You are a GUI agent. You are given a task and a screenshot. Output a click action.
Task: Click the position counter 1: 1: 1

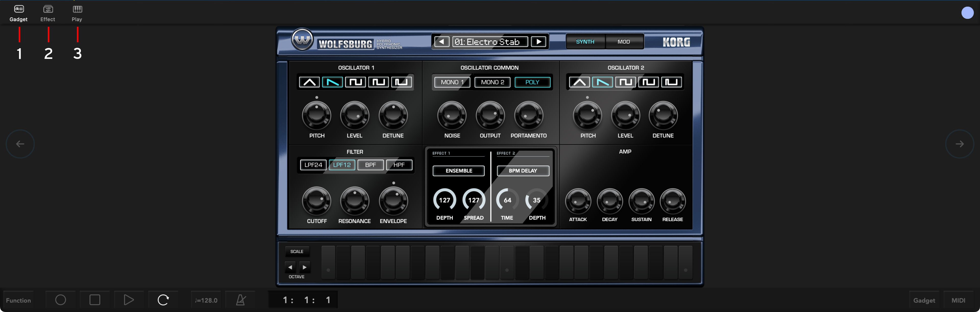coord(303,300)
